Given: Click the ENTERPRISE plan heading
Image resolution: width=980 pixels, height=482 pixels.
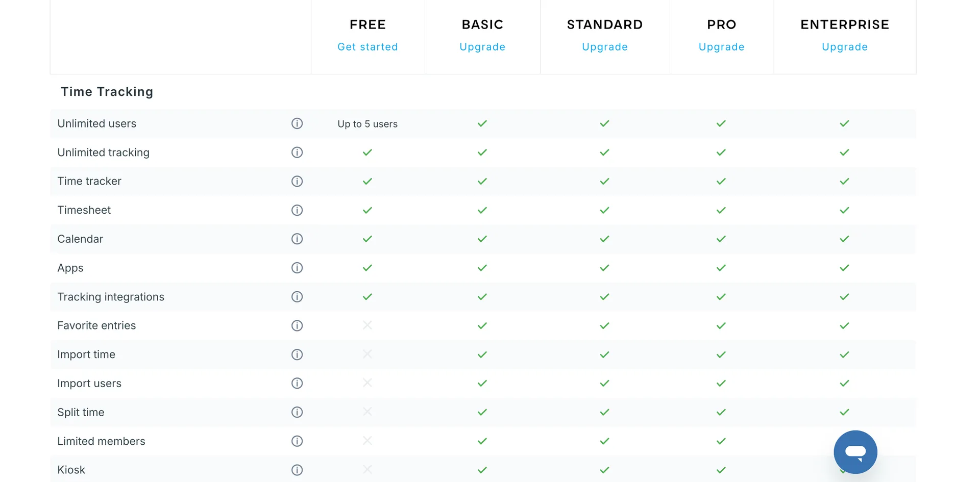Looking at the screenshot, I should tap(845, 24).
